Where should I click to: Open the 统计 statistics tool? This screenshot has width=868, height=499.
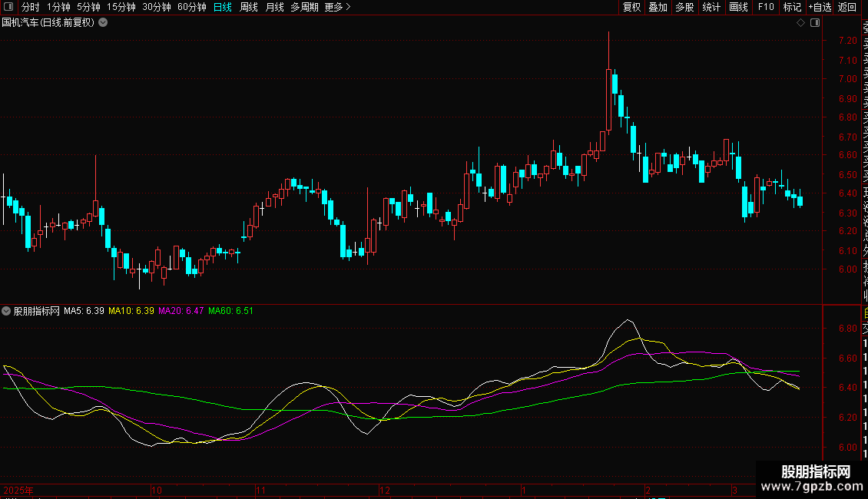click(711, 7)
